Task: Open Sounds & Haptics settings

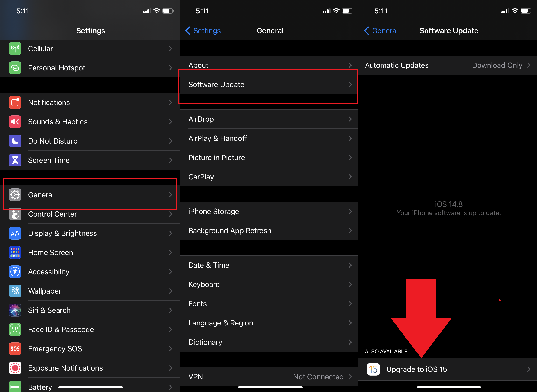Action: tap(89, 122)
